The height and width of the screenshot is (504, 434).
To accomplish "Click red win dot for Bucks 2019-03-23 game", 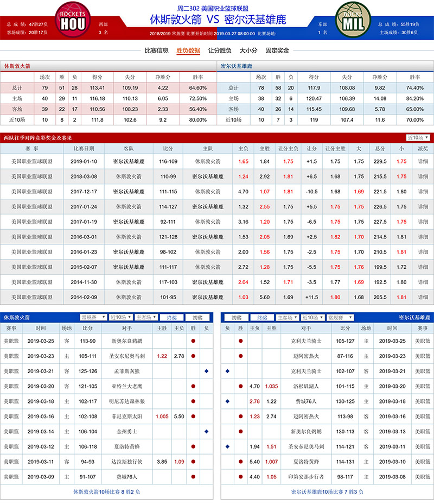I will tap(241, 356).
